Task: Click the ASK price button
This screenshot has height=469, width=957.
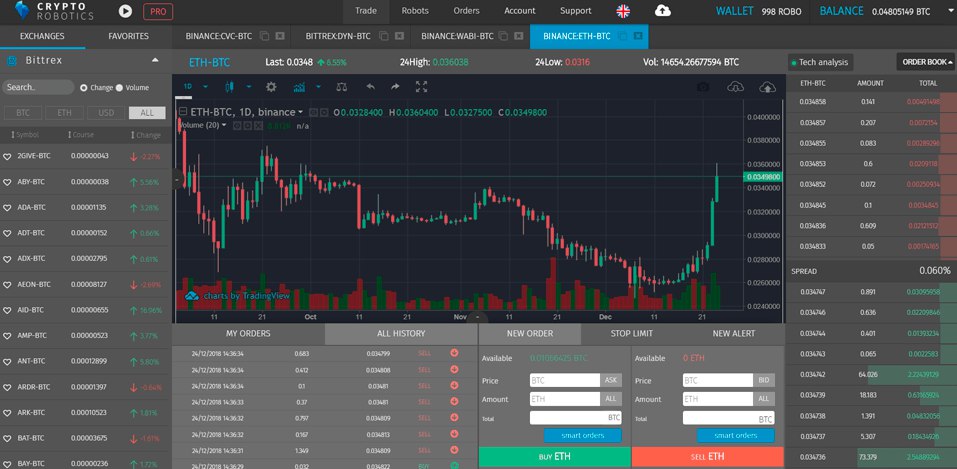Action: 611,380
